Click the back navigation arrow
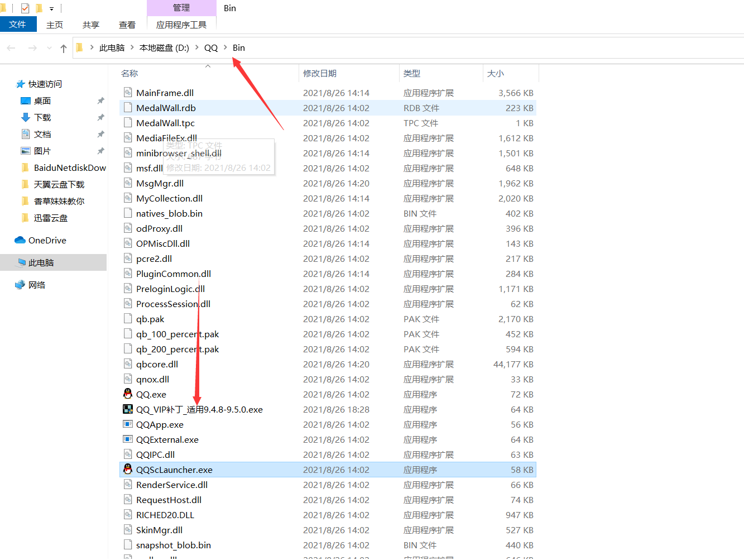Screen dimensions: 744x560 [11, 48]
